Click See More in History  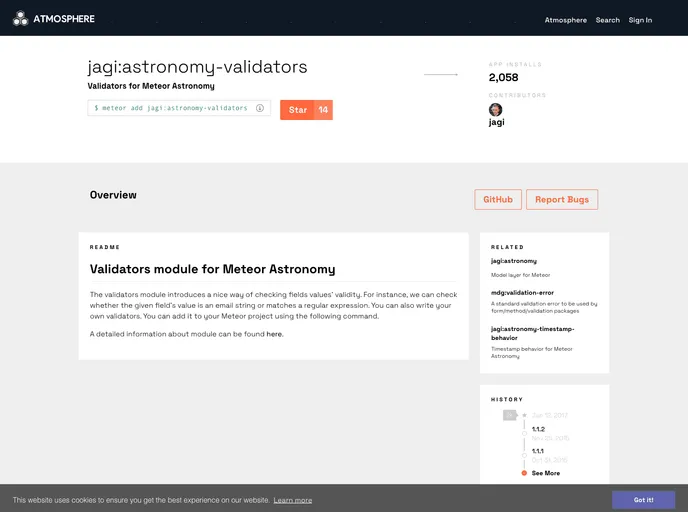pos(546,473)
